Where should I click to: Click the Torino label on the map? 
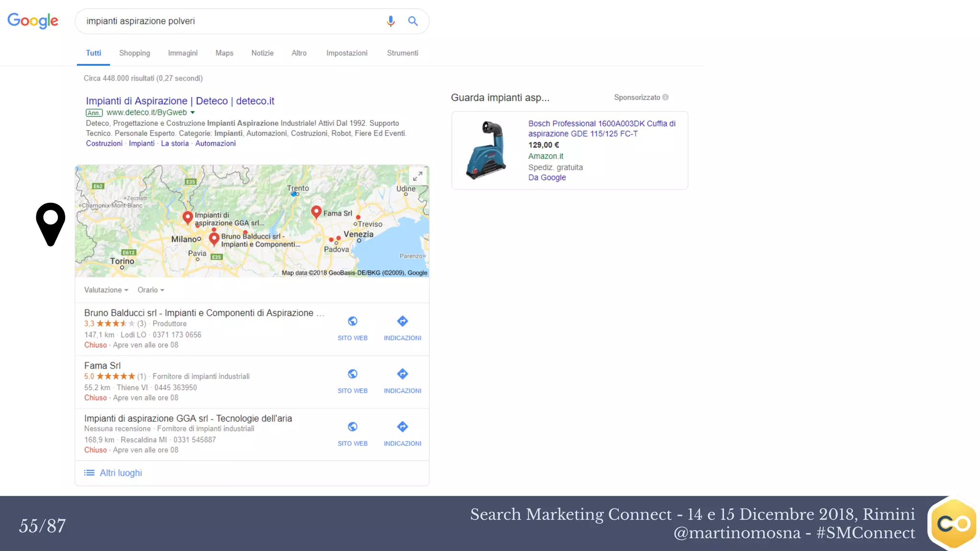pos(122,261)
